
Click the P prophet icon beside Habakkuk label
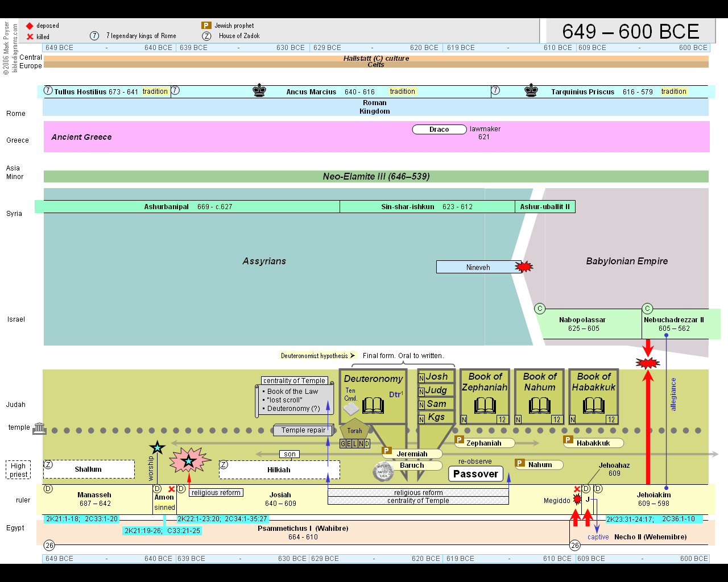[x=568, y=440]
